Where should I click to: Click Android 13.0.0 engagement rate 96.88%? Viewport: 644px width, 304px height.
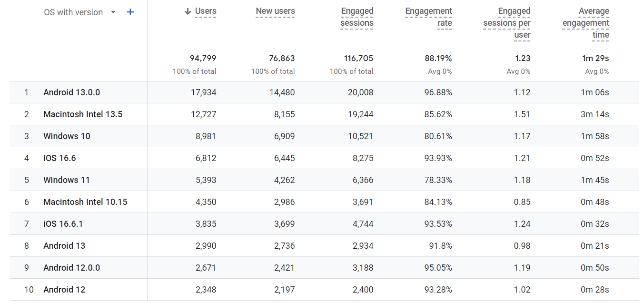[x=438, y=92]
